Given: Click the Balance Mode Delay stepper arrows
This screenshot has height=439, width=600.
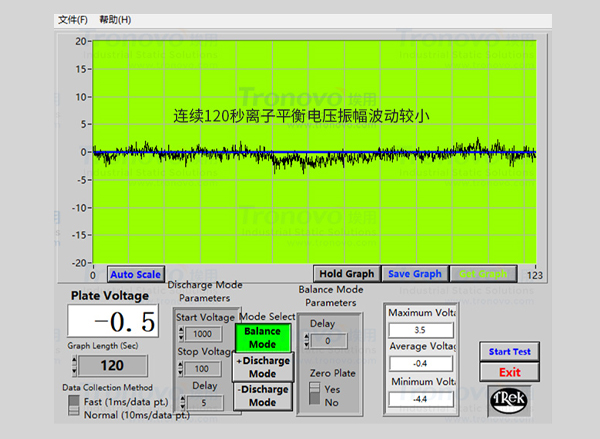Looking at the screenshot, I should pos(306,341).
